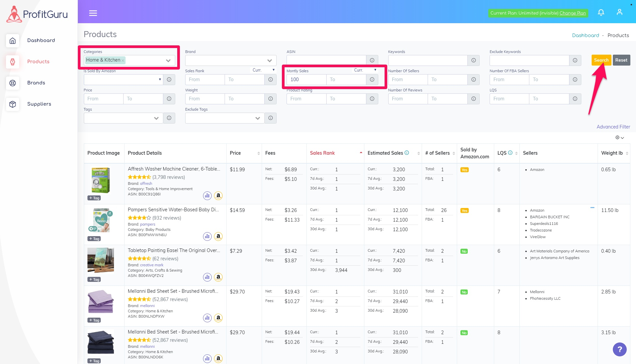Screen dimensions: 636x364
Task: Open the mellanni brand link on purple sheets
Action: (x=147, y=306)
